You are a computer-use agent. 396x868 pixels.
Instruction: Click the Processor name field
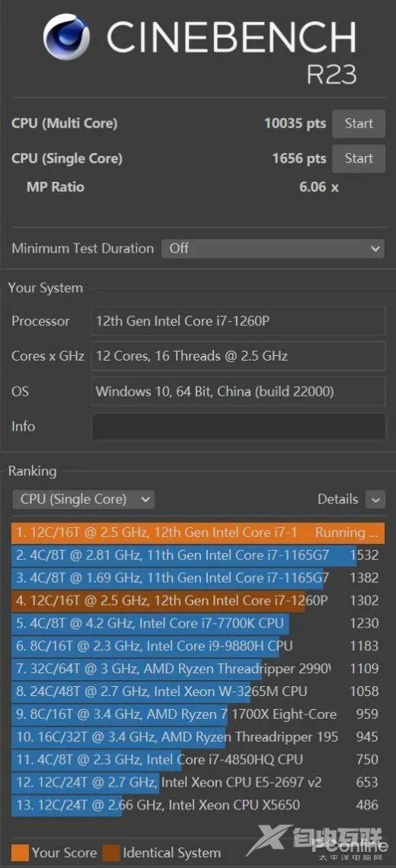(238, 321)
